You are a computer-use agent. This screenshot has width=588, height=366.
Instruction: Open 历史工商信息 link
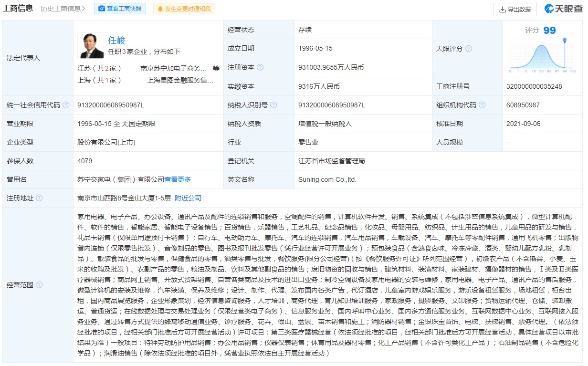click(63, 9)
